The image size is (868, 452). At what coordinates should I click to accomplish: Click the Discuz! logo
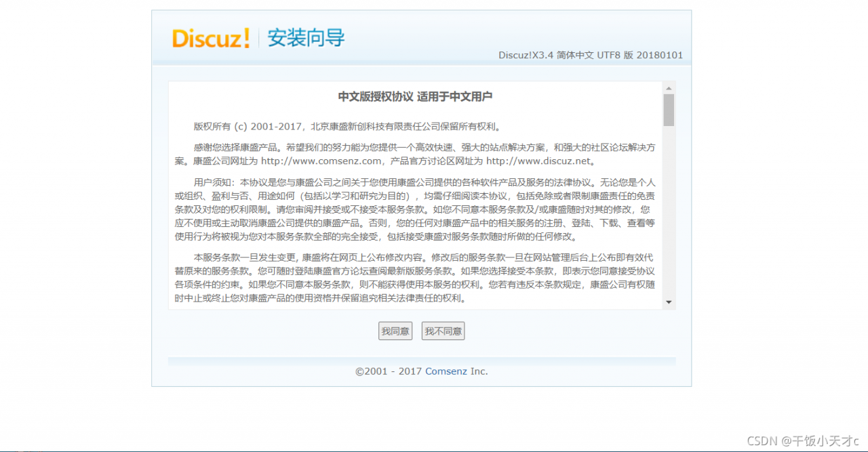211,38
